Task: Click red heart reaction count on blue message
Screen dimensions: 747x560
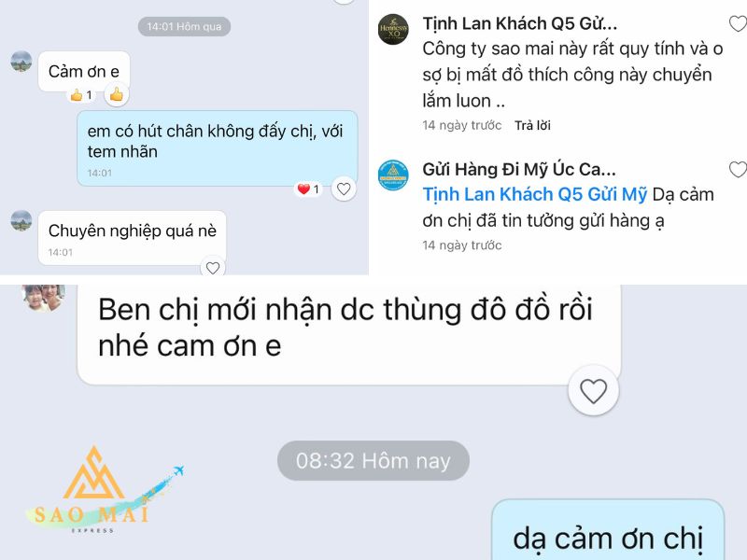Action: coord(309,189)
